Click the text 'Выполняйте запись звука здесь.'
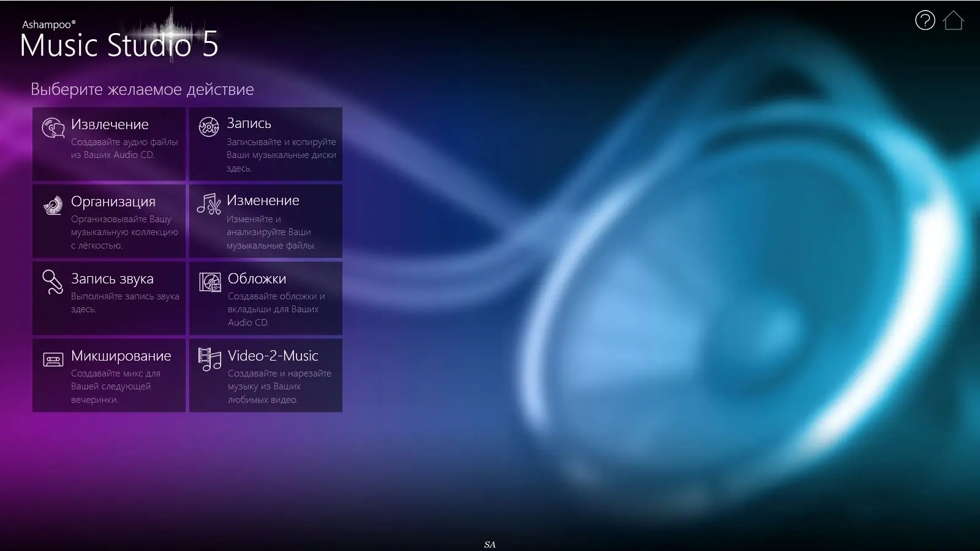The width and height of the screenshot is (980, 551). coord(125,302)
